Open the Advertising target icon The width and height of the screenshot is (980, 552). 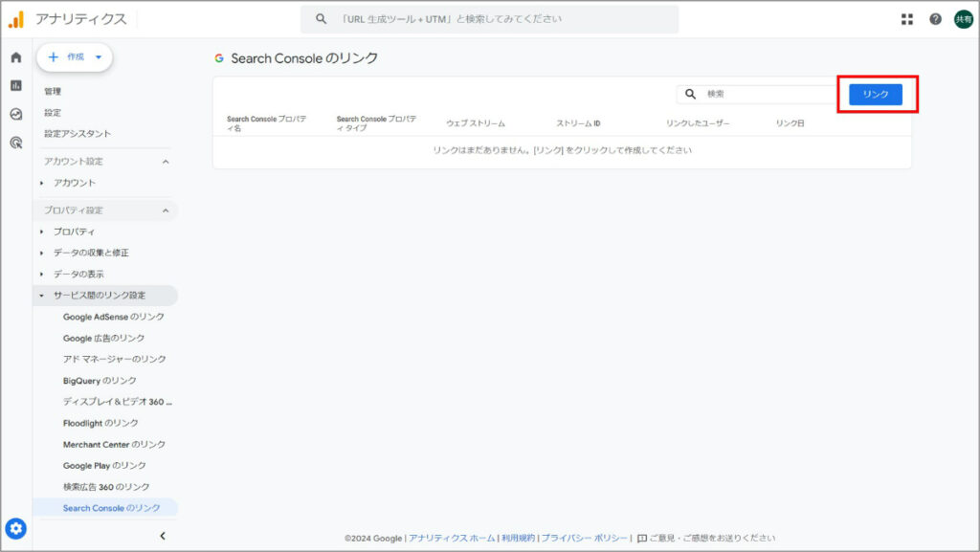pyautogui.click(x=16, y=143)
